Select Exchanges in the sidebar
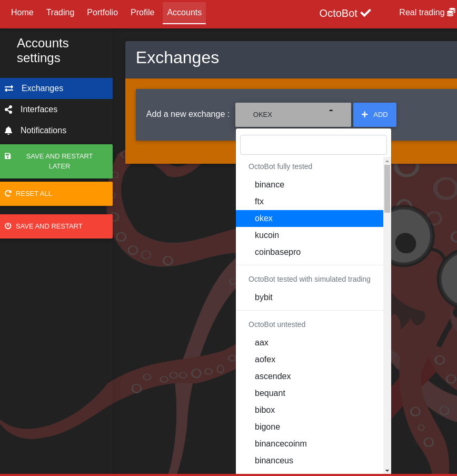 (56, 88)
